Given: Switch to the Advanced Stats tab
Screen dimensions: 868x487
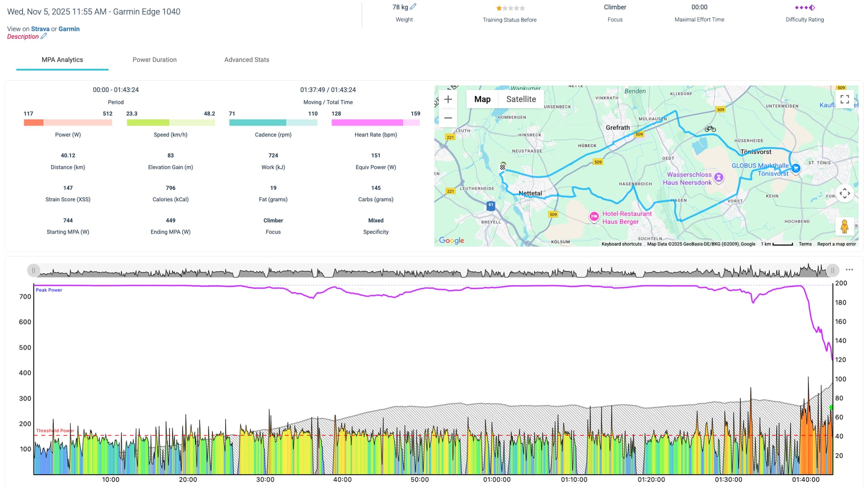Looking at the screenshot, I should (246, 60).
